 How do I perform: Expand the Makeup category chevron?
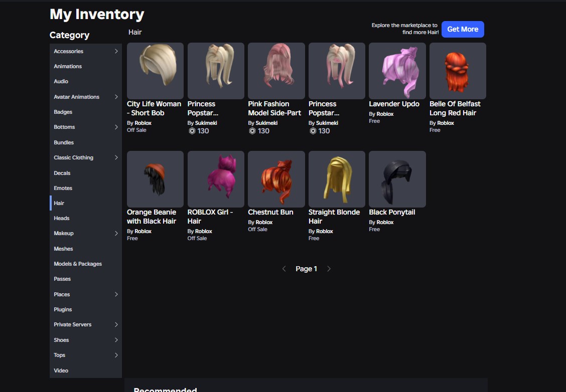click(x=116, y=233)
